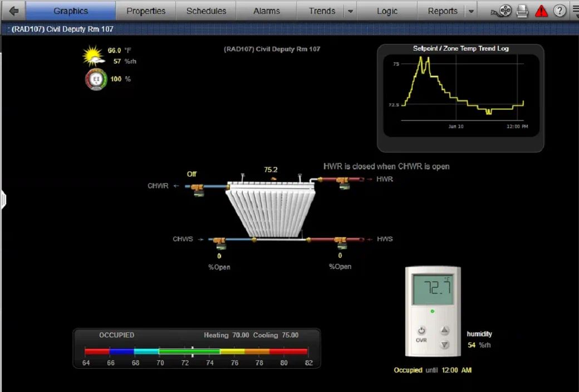Click the printer icon in toolbar
This screenshot has width=579, height=392.
point(522,11)
